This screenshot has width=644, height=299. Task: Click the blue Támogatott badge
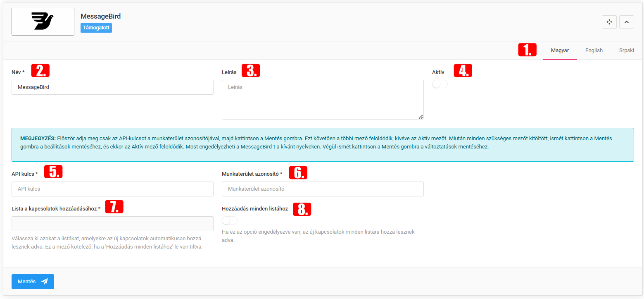[x=96, y=28]
